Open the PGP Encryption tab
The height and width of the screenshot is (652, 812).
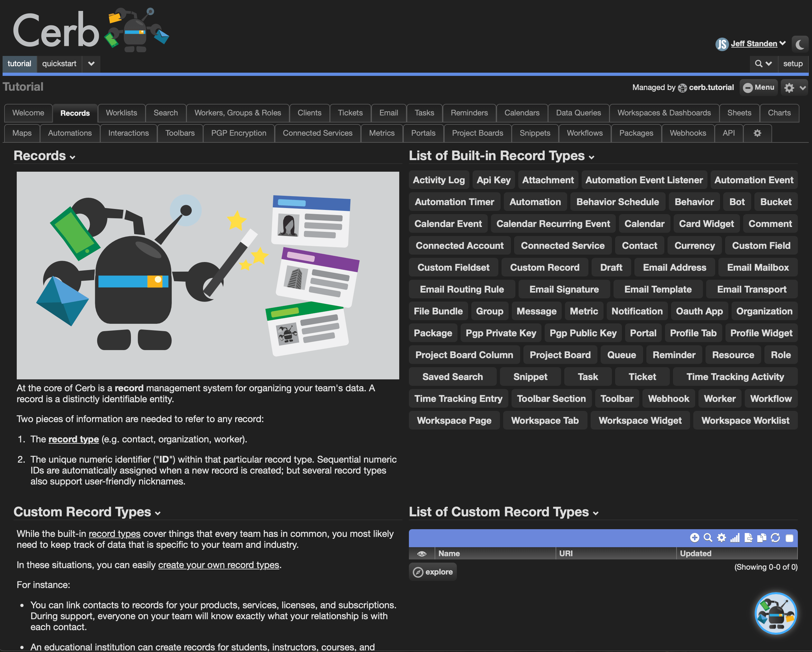click(238, 133)
